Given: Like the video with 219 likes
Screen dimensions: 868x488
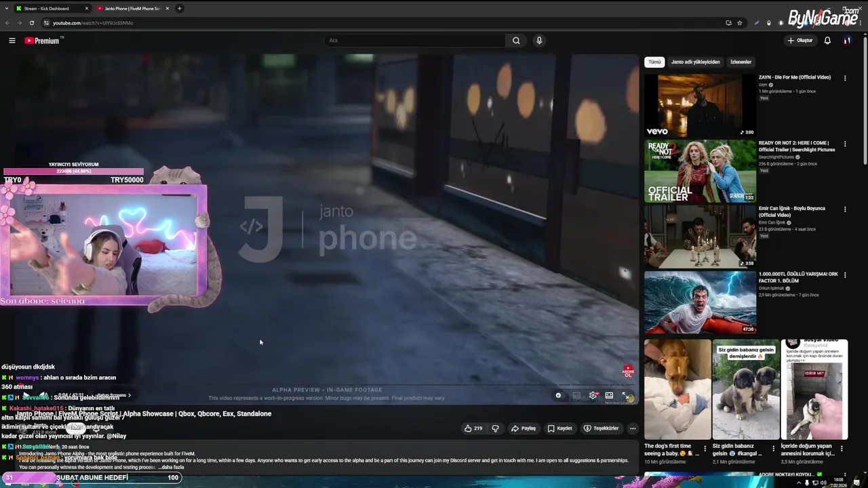Looking at the screenshot, I should 473,428.
